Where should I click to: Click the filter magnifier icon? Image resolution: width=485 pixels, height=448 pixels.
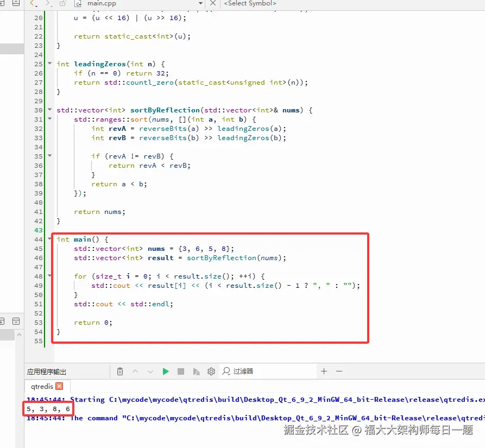226,371
